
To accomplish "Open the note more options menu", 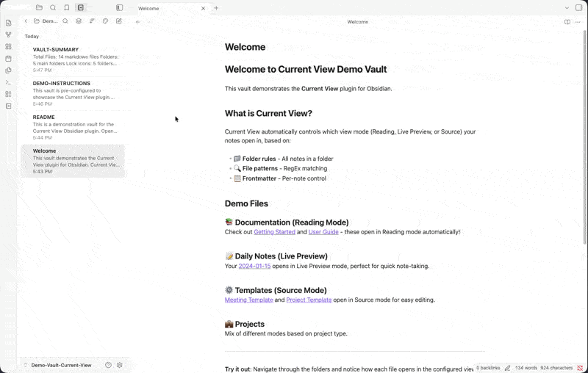I will tap(578, 22).
